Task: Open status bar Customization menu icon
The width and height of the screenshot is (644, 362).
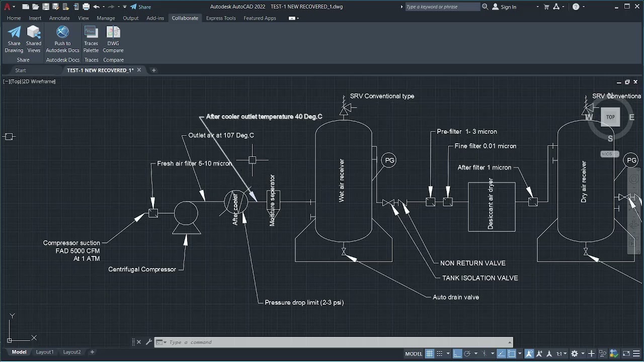Action: coord(636,354)
